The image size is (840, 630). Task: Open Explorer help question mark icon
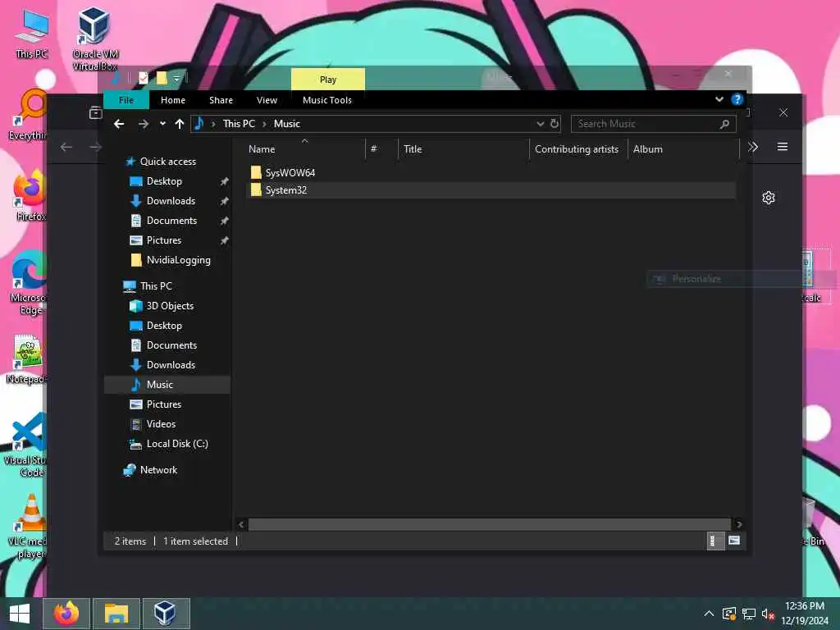click(x=737, y=99)
